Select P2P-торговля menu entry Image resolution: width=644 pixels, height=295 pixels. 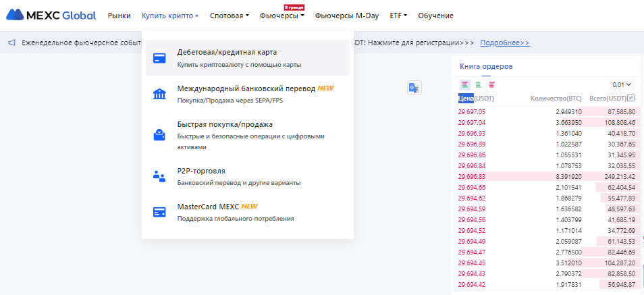pos(248,177)
